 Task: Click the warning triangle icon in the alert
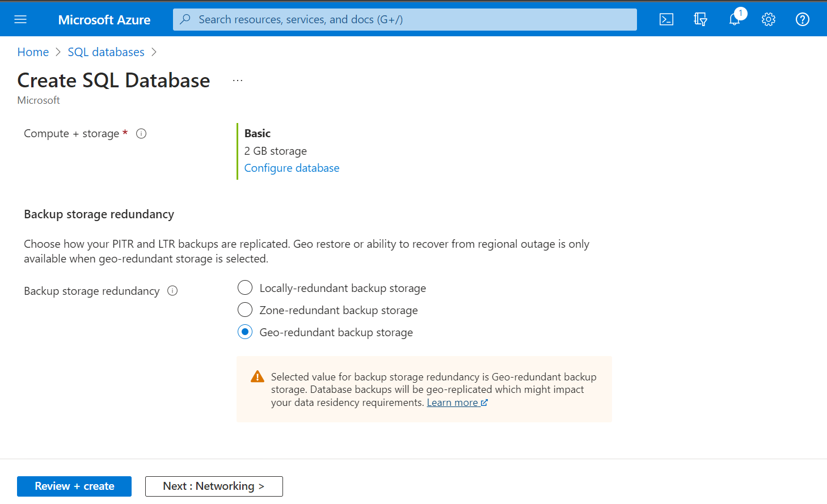tap(258, 377)
